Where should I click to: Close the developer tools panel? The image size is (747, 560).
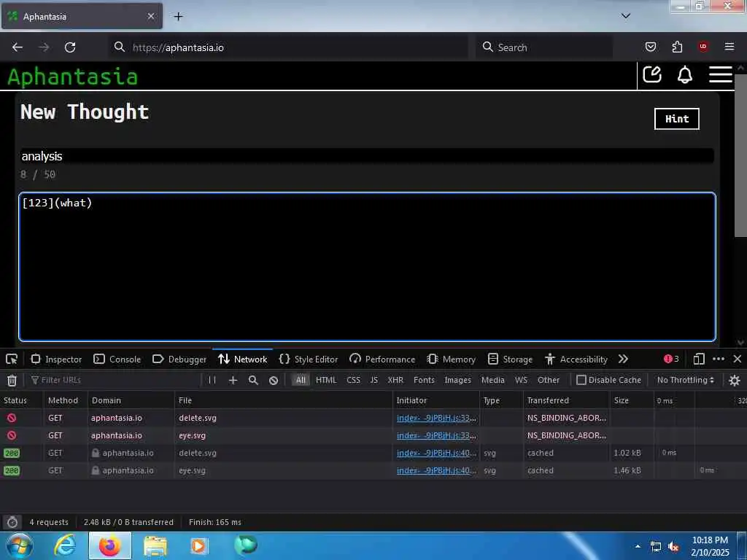pyautogui.click(x=738, y=359)
